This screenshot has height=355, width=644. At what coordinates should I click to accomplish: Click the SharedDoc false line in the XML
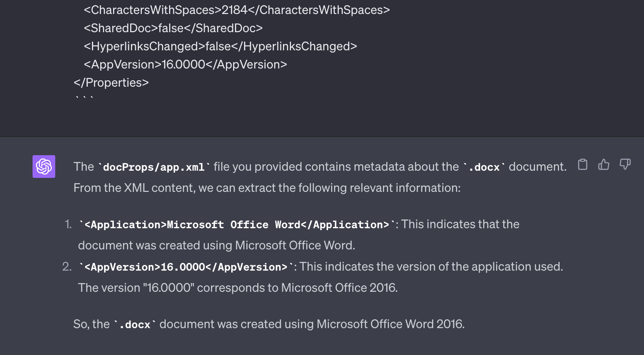(x=173, y=28)
